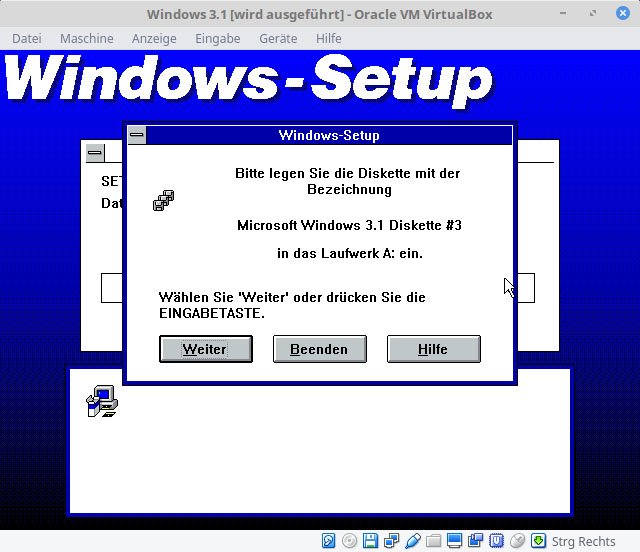
Task: Click the hard disk activity icon
Action: point(329,541)
